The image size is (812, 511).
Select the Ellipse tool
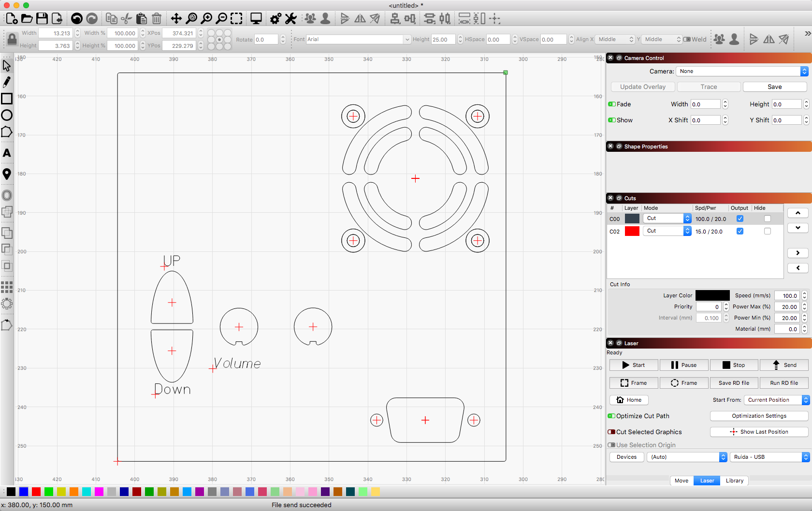coord(7,115)
